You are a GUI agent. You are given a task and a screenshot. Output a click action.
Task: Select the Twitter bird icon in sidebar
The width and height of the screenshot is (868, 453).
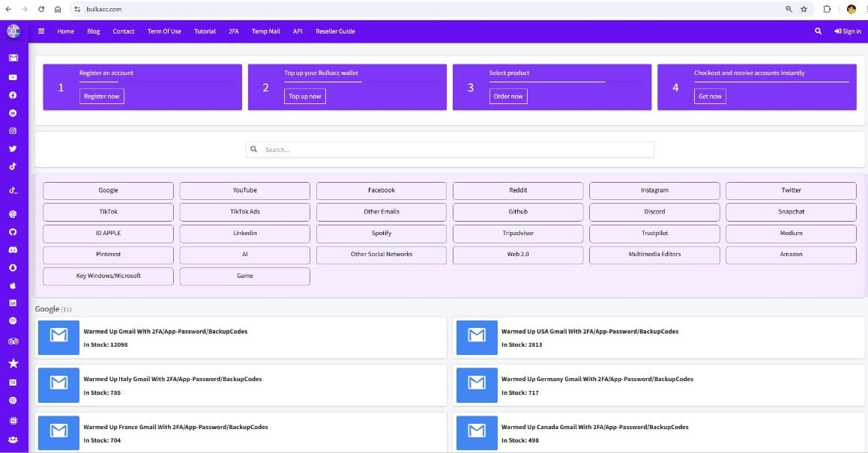coord(13,148)
